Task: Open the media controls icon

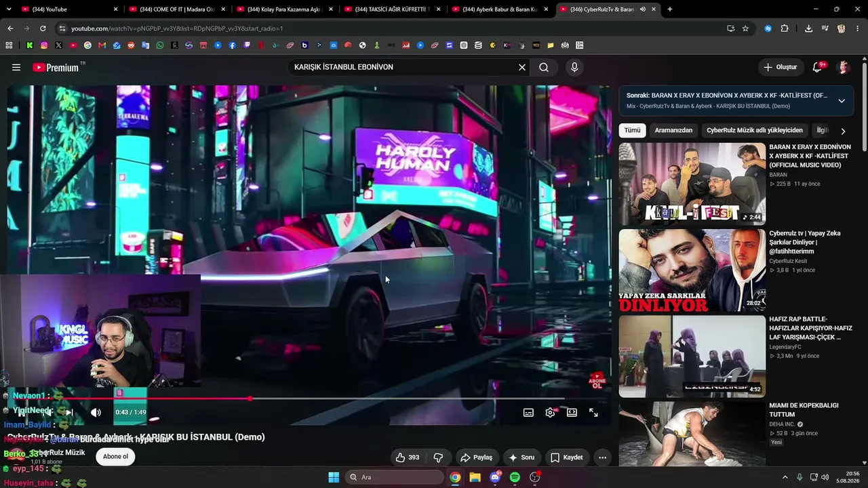Action: 825,28
